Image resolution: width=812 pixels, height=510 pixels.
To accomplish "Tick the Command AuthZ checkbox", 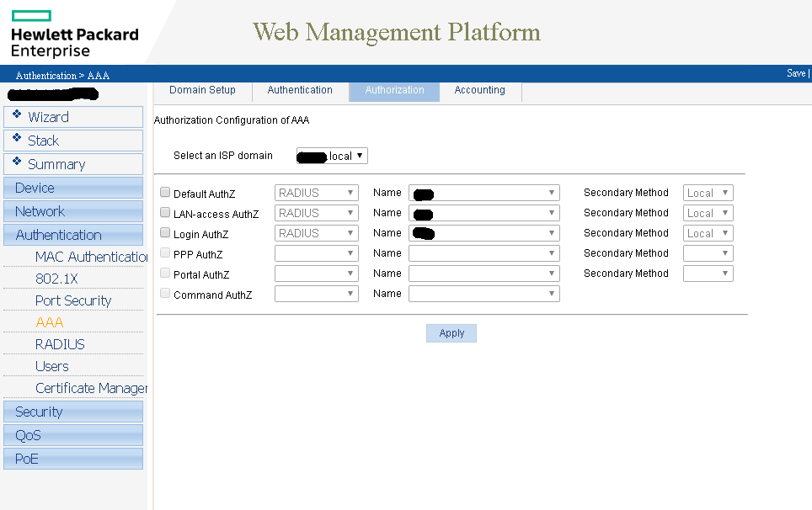I will [x=165, y=294].
